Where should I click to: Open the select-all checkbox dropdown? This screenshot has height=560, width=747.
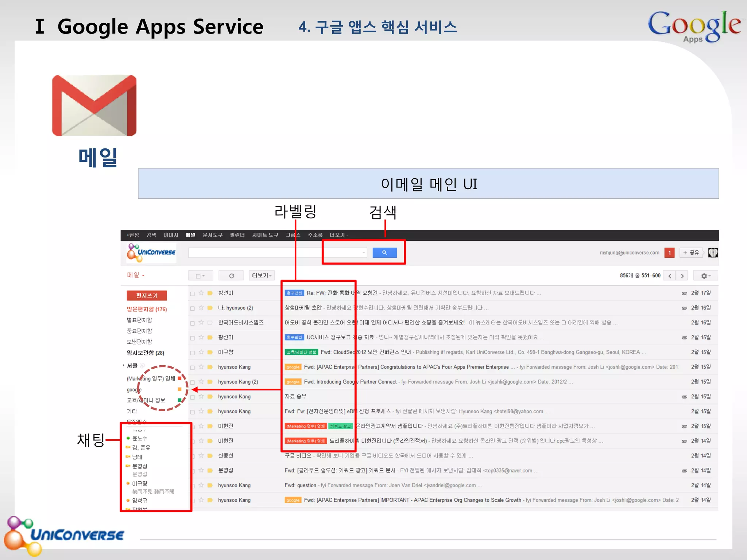point(200,276)
